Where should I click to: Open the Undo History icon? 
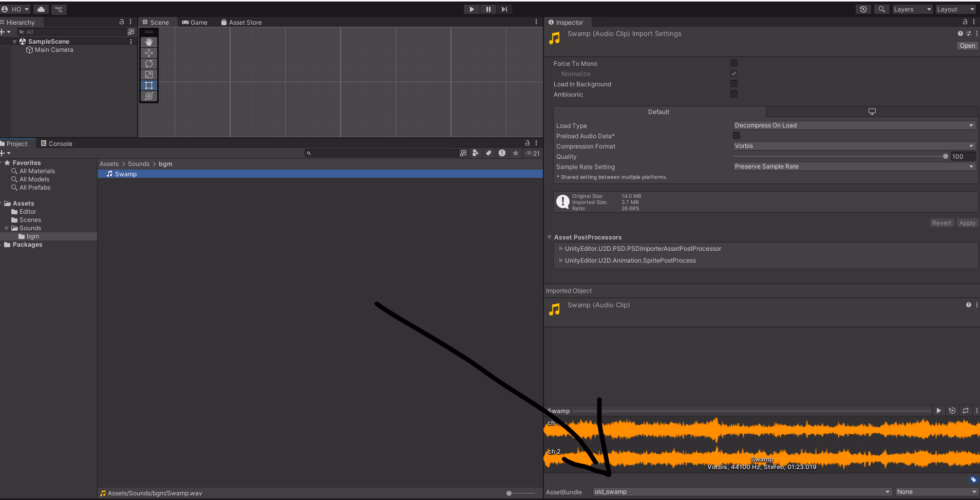tap(863, 9)
